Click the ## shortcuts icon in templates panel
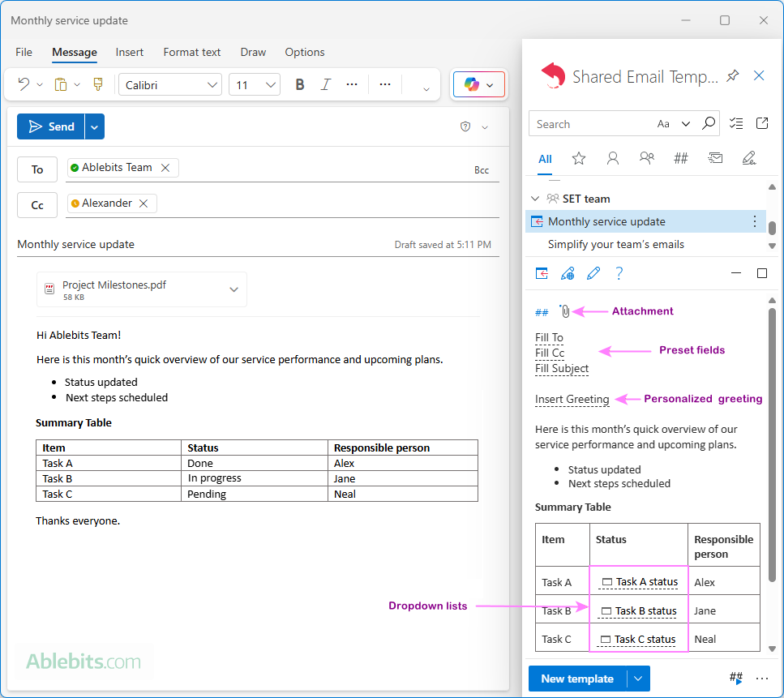The width and height of the screenshot is (784, 698). (x=681, y=157)
